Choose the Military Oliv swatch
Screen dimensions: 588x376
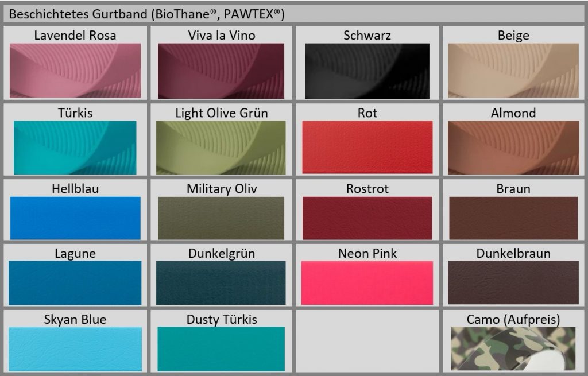(x=221, y=218)
